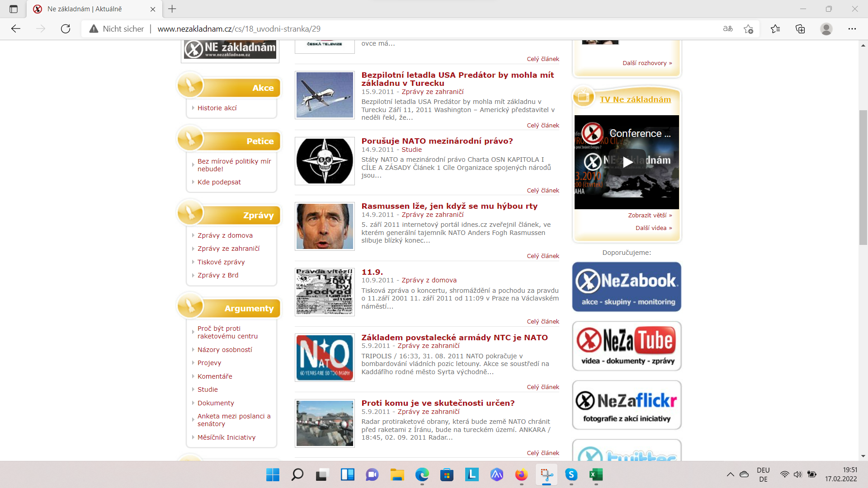Open Kde podepsat link
This screenshot has width=868, height=488.
(219, 182)
